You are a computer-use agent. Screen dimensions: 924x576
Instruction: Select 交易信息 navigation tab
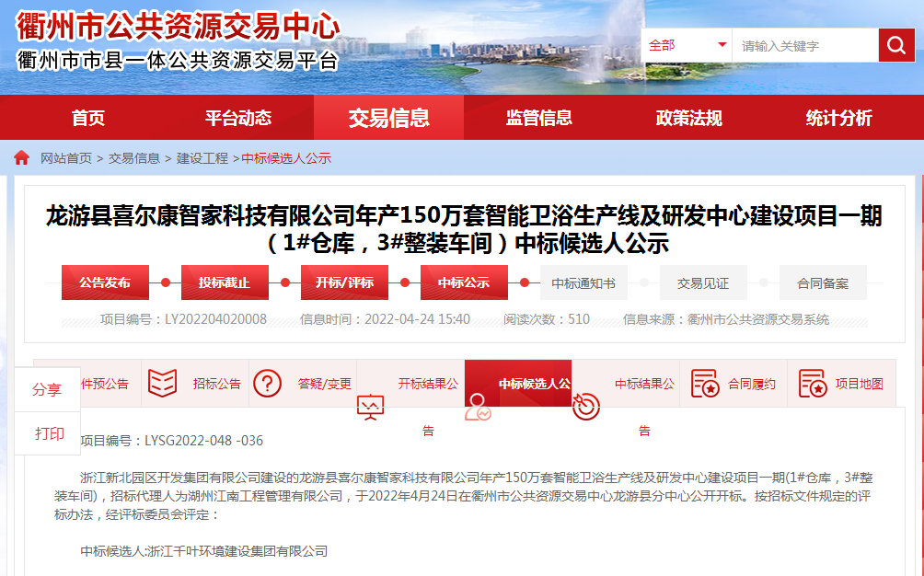coord(389,118)
